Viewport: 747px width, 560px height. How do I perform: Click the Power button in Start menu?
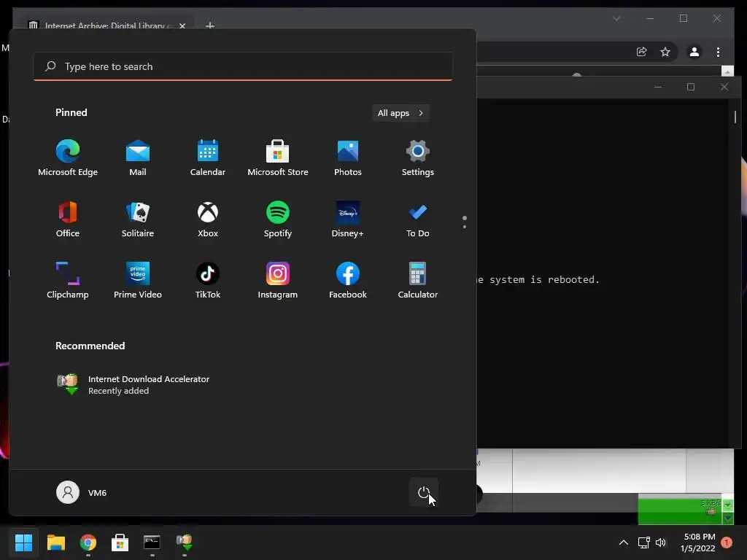click(424, 492)
